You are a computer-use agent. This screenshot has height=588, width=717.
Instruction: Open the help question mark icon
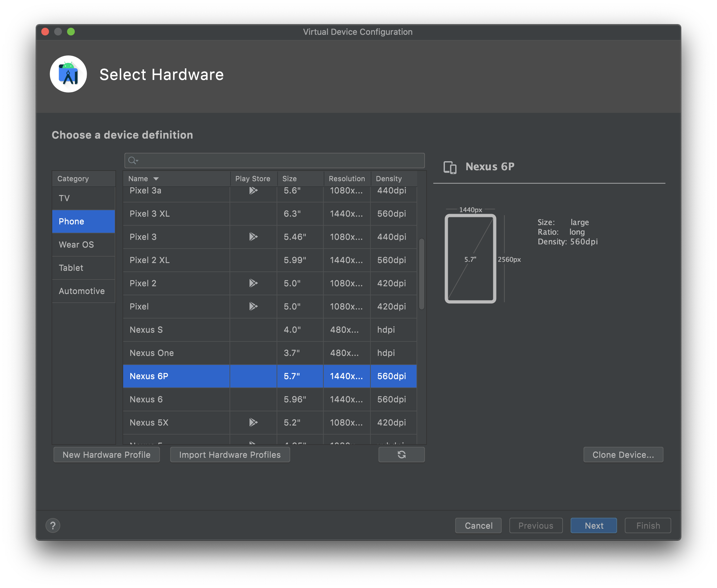tap(53, 525)
